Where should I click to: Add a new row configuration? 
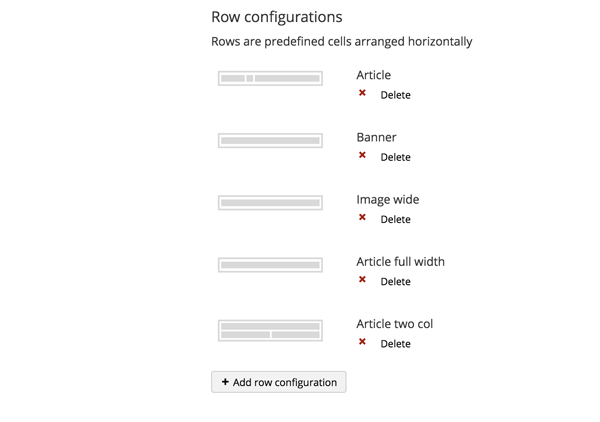(x=279, y=382)
